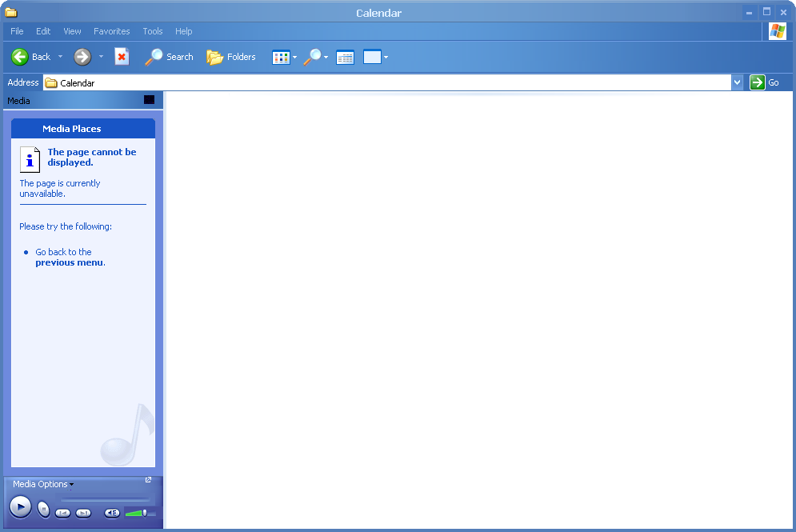796x532 pixels.
Task: Follow the 'previous menu' link
Action: click(69, 262)
